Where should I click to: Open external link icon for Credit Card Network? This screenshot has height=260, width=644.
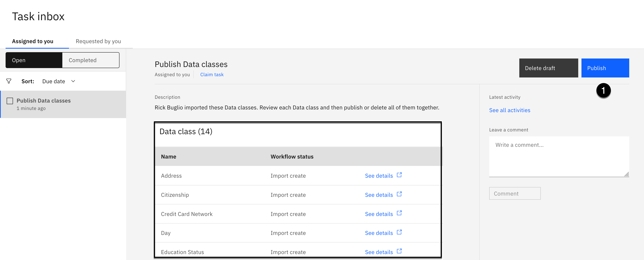pos(399,213)
